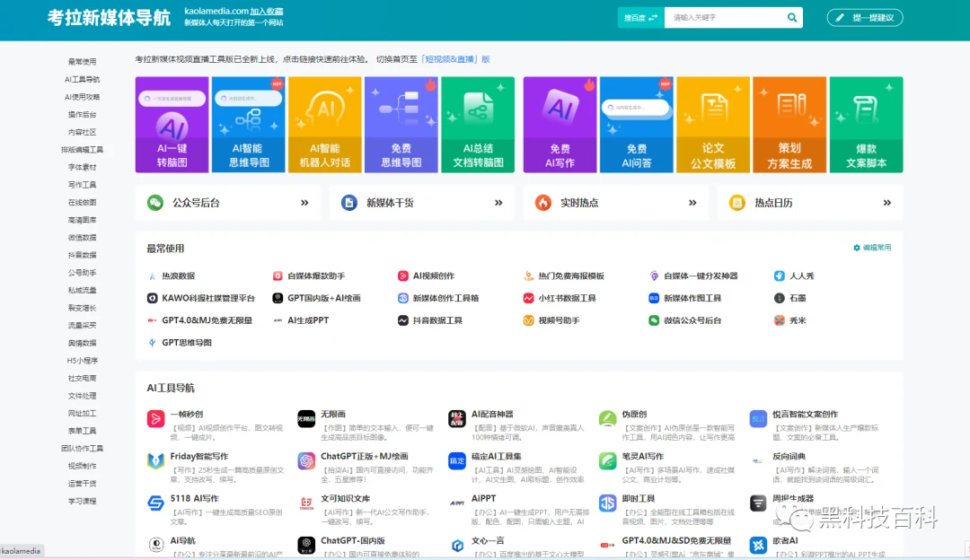Open the 短视频&直播 version link
The width and height of the screenshot is (970, 560).
(455, 59)
